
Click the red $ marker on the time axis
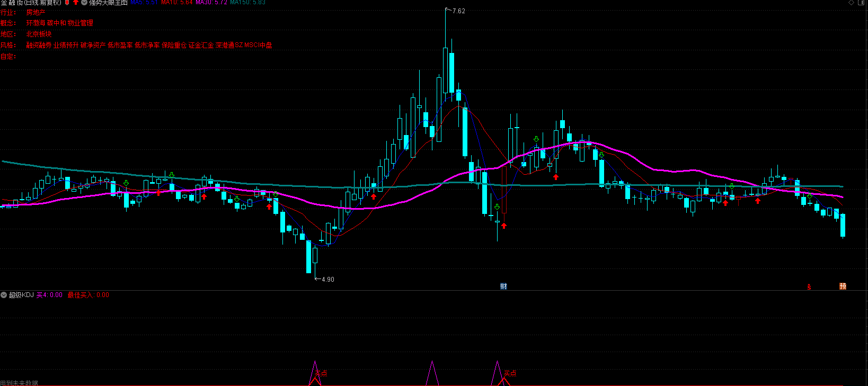coord(809,287)
